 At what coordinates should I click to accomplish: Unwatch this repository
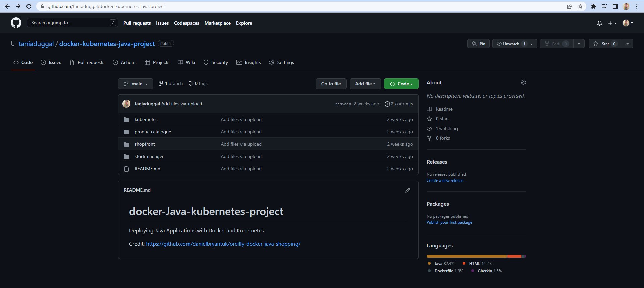(511, 44)
